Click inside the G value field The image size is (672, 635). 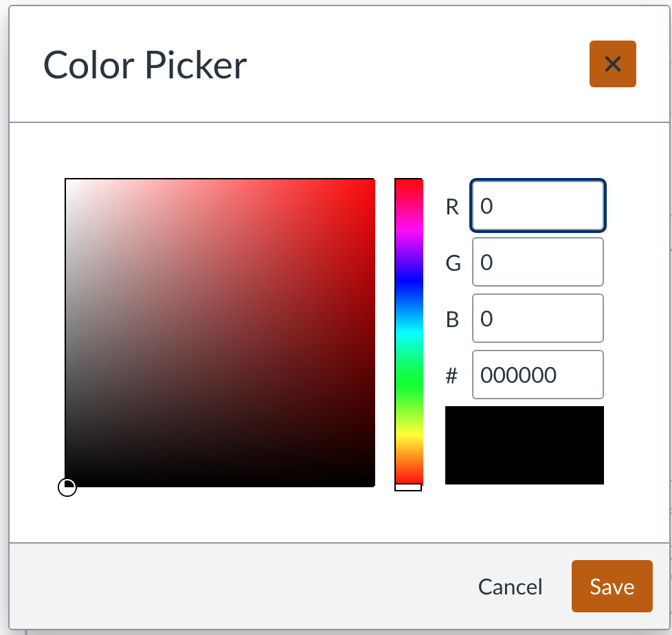[537, 262]
